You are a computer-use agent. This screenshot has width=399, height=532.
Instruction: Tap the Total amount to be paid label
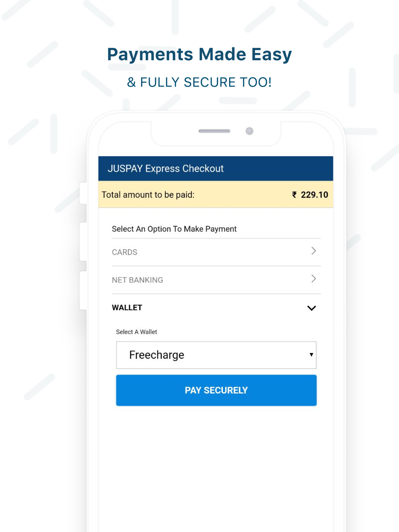coord(148,195)
